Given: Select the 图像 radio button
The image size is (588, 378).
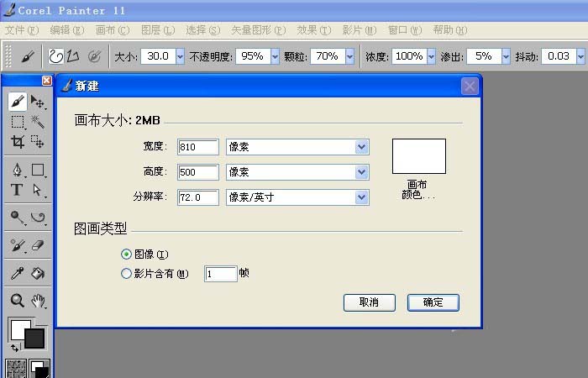Looking at the screenshot, I should 127,254.
